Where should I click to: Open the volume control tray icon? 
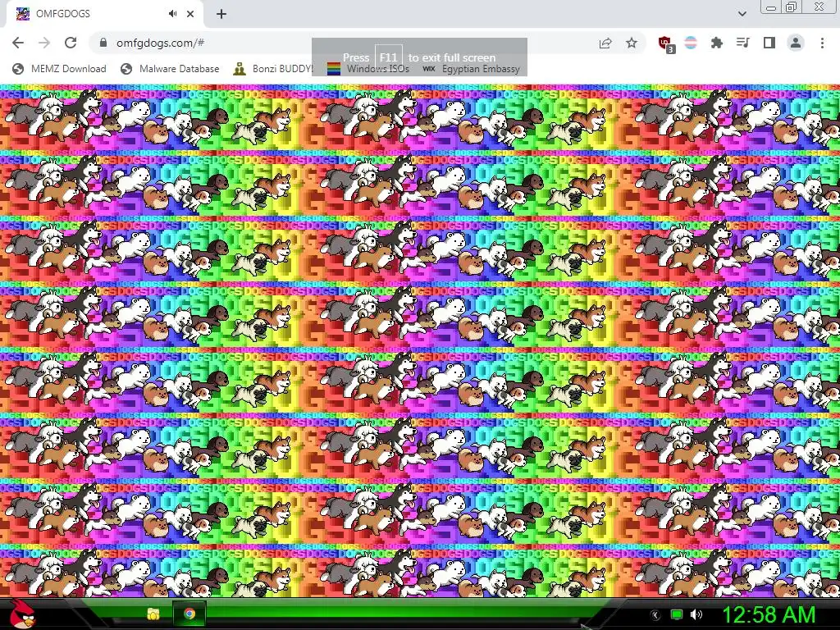click(x=696, y=615)
